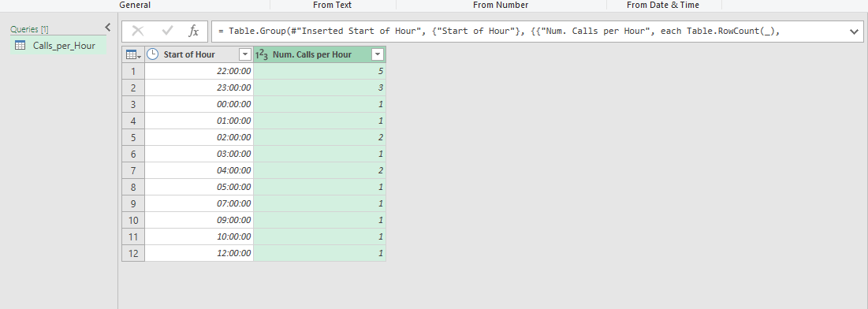Click the call count 1 in the 07:00:00 row

click(319, 203)
